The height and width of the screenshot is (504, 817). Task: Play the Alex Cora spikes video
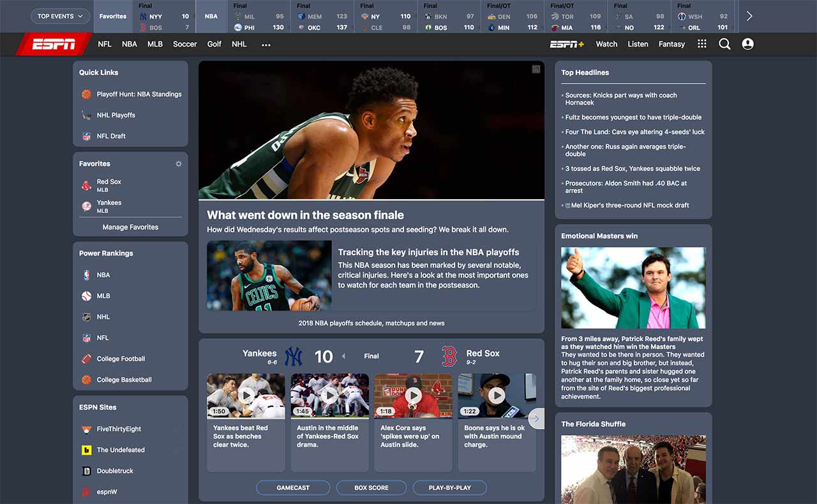413,396
